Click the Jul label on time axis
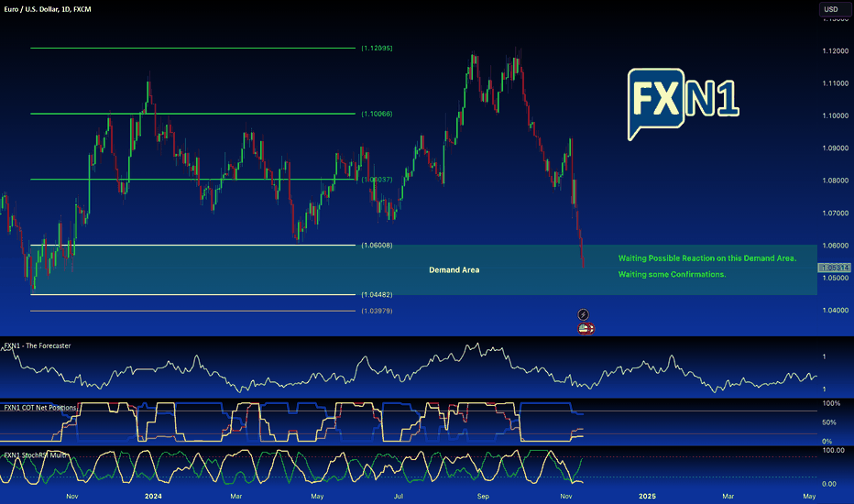This screenshot has width=854, height=504. 398,497
